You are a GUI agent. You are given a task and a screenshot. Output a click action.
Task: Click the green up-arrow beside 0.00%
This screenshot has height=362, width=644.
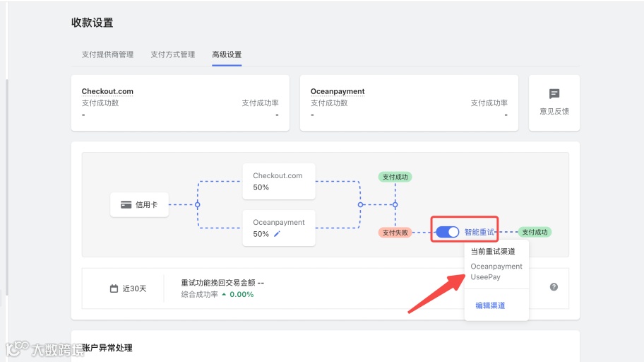[x=224, y=294]
